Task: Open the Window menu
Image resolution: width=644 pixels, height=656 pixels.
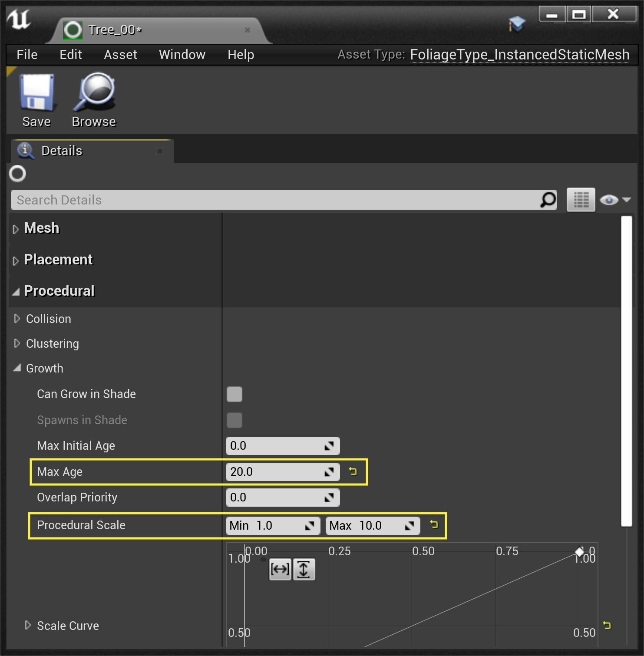Action: click(x=182, y=55)
